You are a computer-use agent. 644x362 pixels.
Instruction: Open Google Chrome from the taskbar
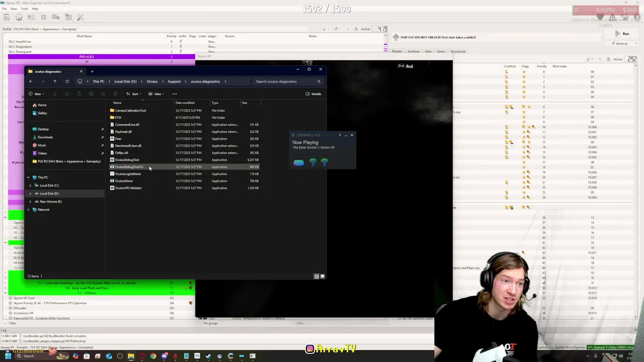153,356
